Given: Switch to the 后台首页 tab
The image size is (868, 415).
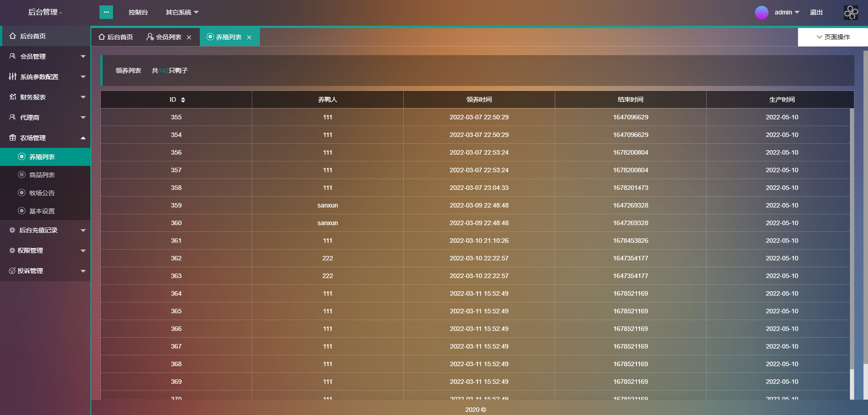Looking at the screenshot, I should coord(116,37).
